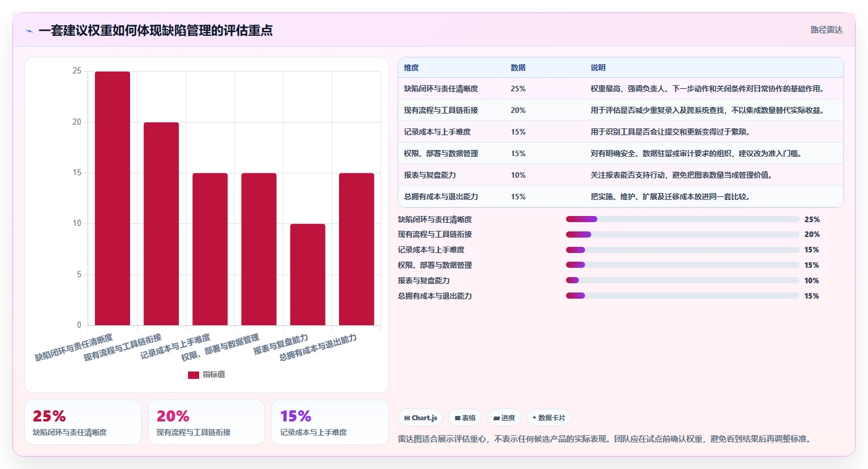868x469 pixels.
Task: Click the chart bar for 权限、部署与数据管理
Action: click(x=259, y=249)
